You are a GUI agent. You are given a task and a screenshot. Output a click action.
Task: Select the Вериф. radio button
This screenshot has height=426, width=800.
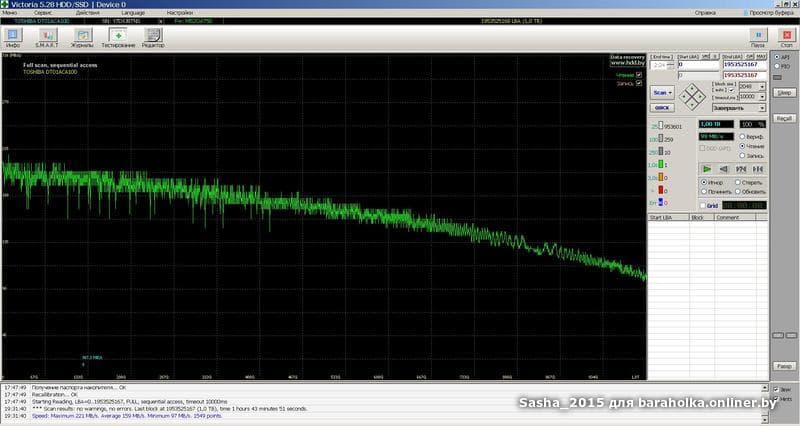742,137
